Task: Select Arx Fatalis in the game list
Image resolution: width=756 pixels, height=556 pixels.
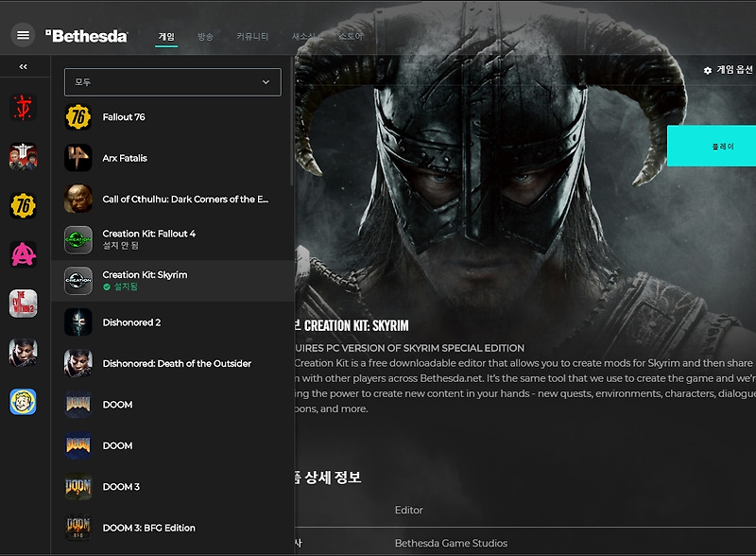Action: (173, 158)
